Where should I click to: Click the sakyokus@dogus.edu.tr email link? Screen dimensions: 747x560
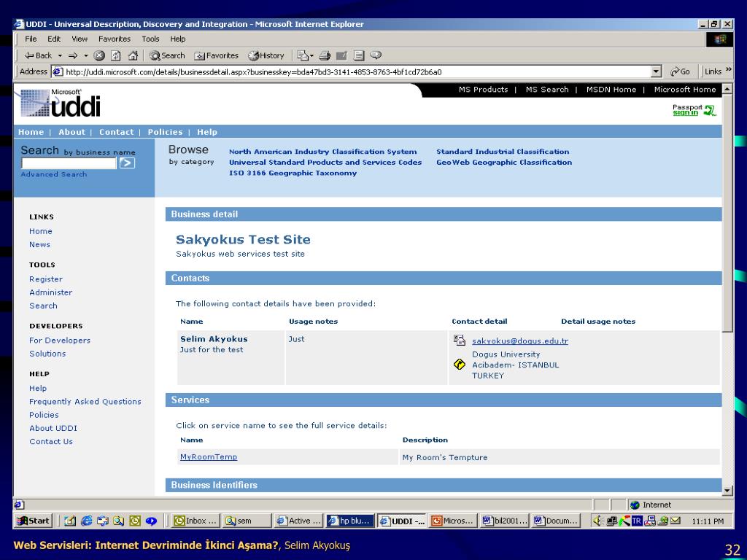click(519, 341)
